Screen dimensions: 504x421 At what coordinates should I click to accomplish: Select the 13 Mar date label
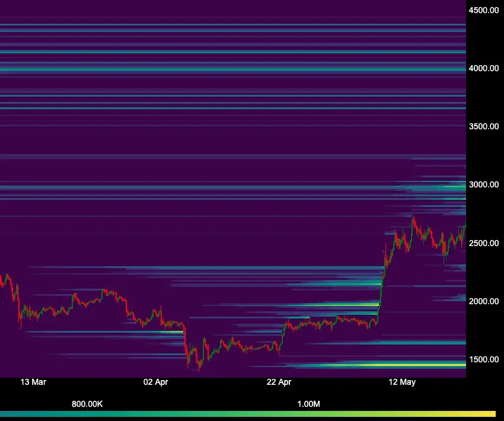pos(33,382)
